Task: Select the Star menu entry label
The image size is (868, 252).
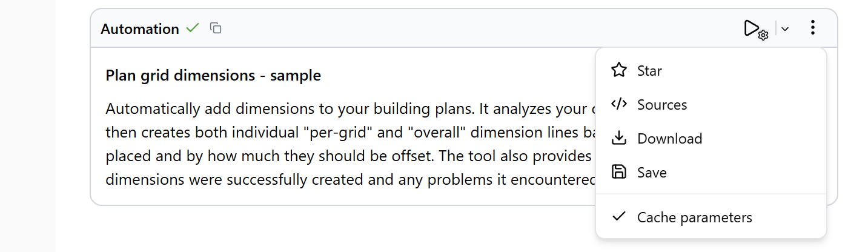Action: [x=649, y=71]
